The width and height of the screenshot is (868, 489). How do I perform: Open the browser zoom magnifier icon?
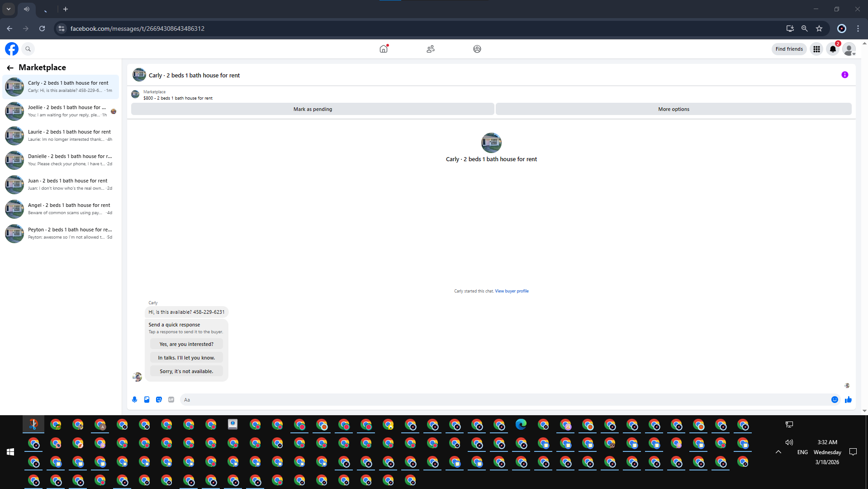804,29
